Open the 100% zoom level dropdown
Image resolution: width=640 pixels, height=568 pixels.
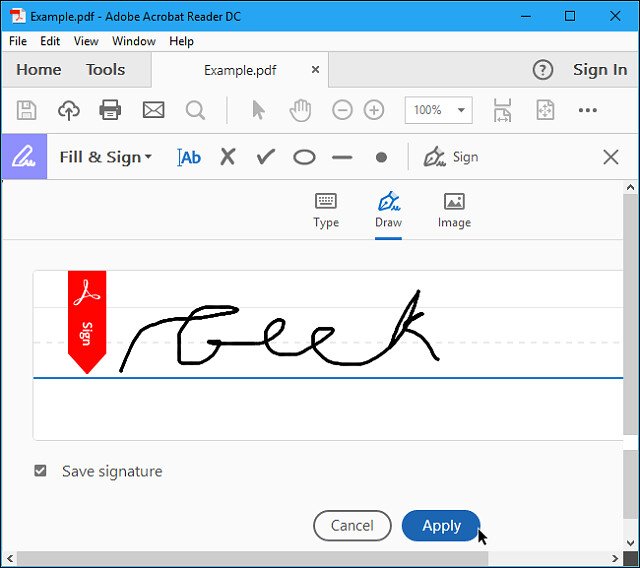click(x=438, y=110)
